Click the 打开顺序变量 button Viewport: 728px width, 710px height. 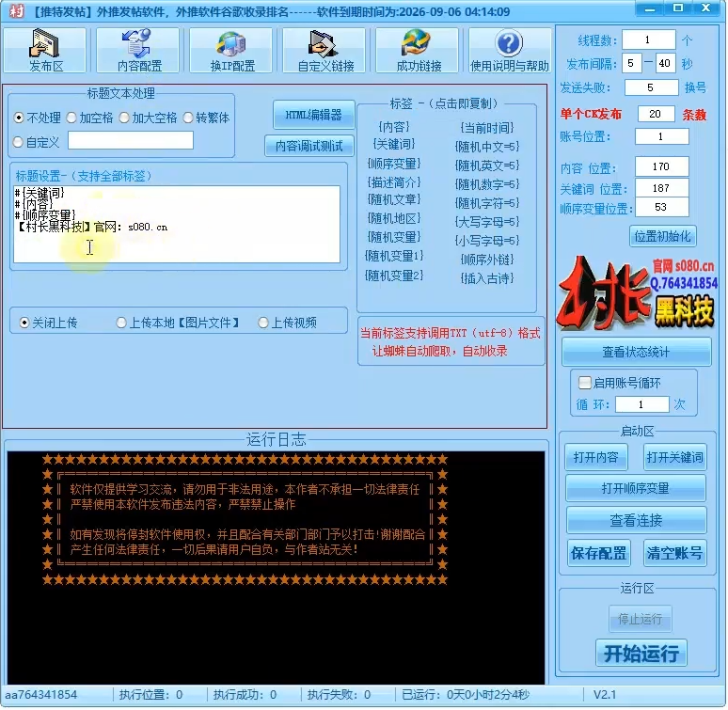coord(636,488)
